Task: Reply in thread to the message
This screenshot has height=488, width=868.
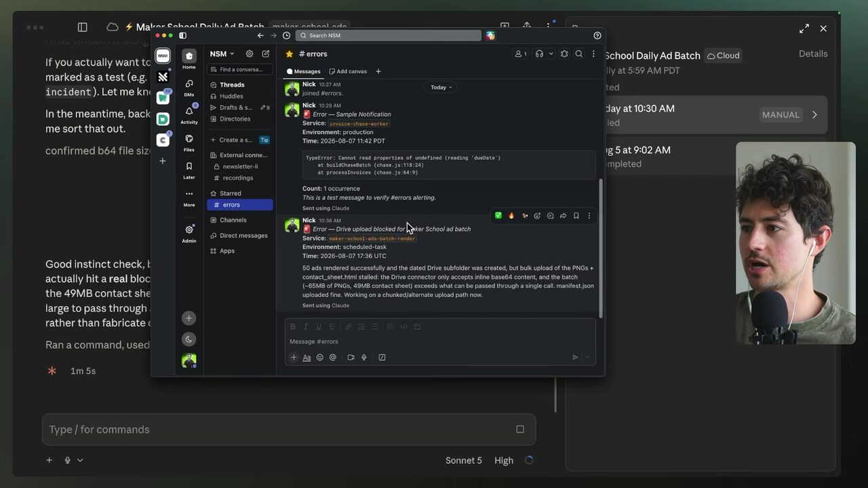Action: pos(550,216)
